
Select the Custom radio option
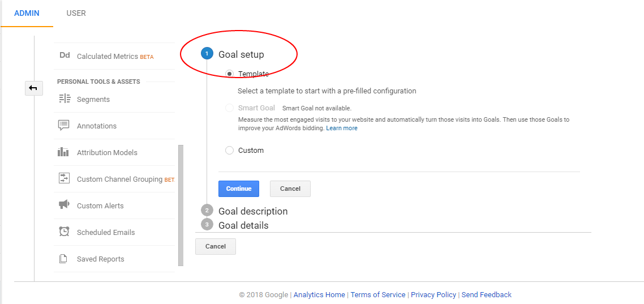coord(229,151)
